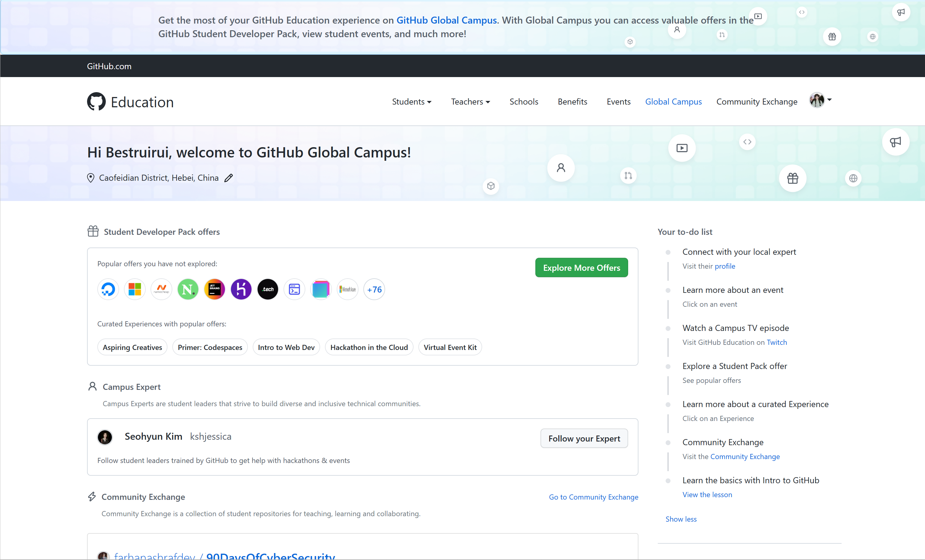Select the Intro to Web Dev experience
Screen dimensions: 925x560
pos(286,347)
